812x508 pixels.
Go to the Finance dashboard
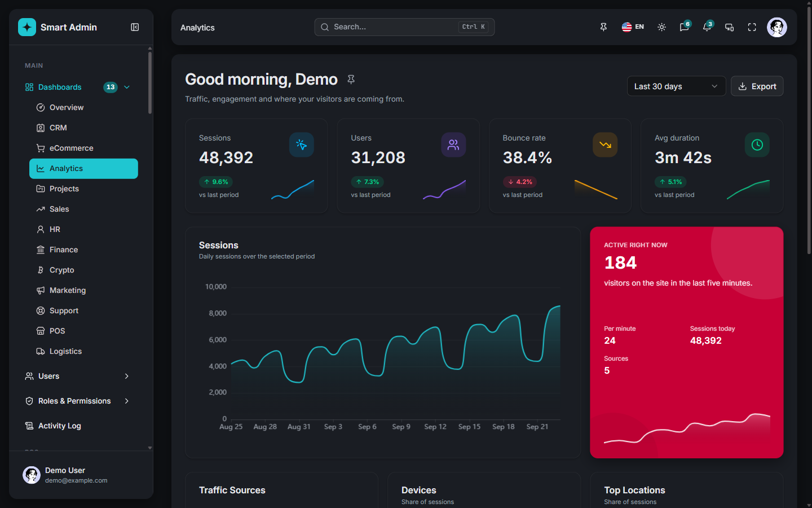83,249
